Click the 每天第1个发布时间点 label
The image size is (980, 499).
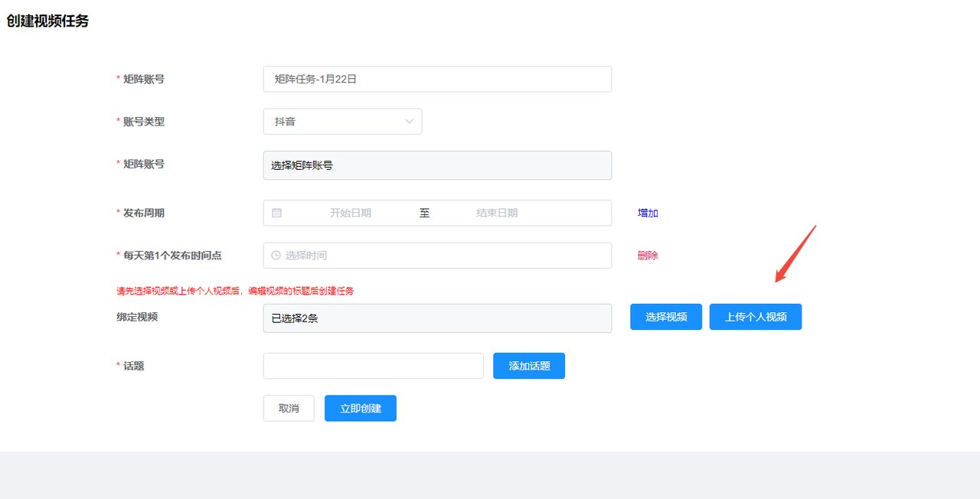click(x=178, y=256)
